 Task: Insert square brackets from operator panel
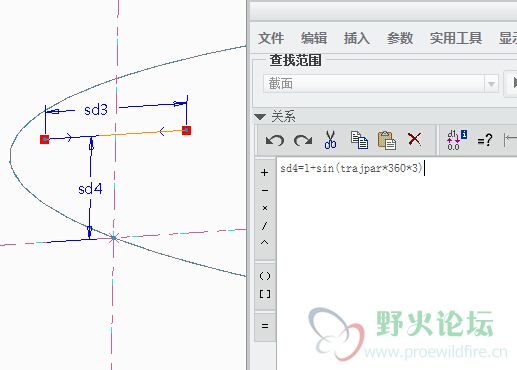click(x=265, y=294)
